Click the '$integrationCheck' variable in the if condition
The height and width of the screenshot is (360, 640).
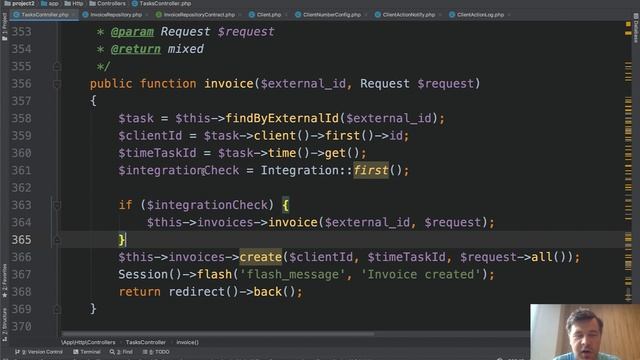pos(207,205)
